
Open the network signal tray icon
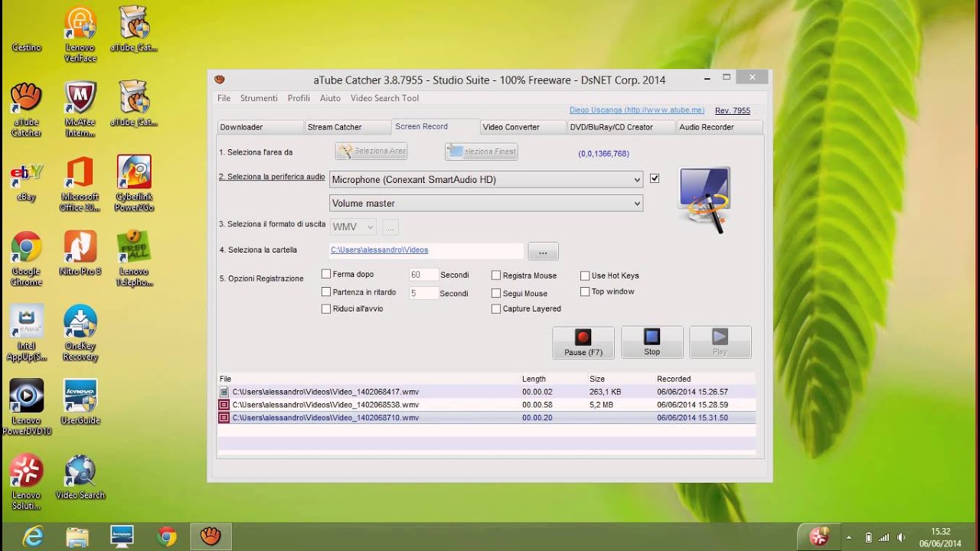[x=884, y=537]
